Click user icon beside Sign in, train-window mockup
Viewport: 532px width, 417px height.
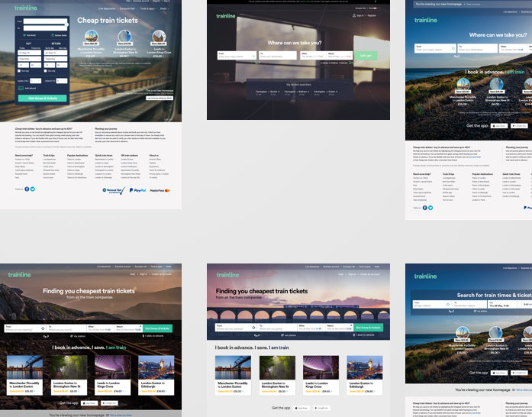(354, 15)
